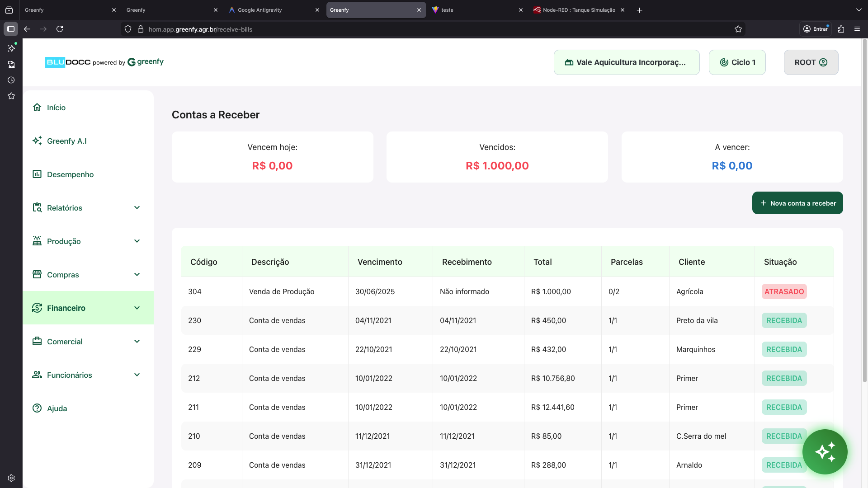
Task: Expand the Compras dropdown arrow
Action: pos(137,274)
